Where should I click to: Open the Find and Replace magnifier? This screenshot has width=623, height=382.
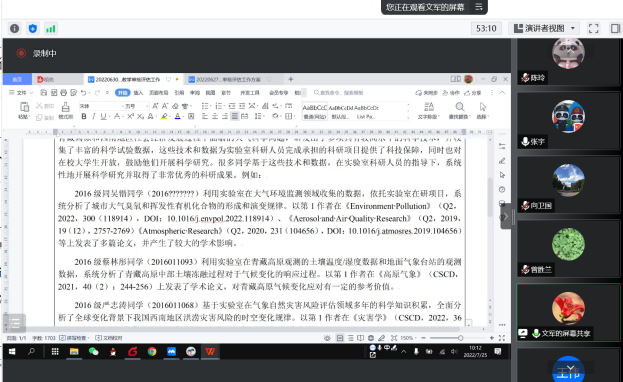point(459,110)
